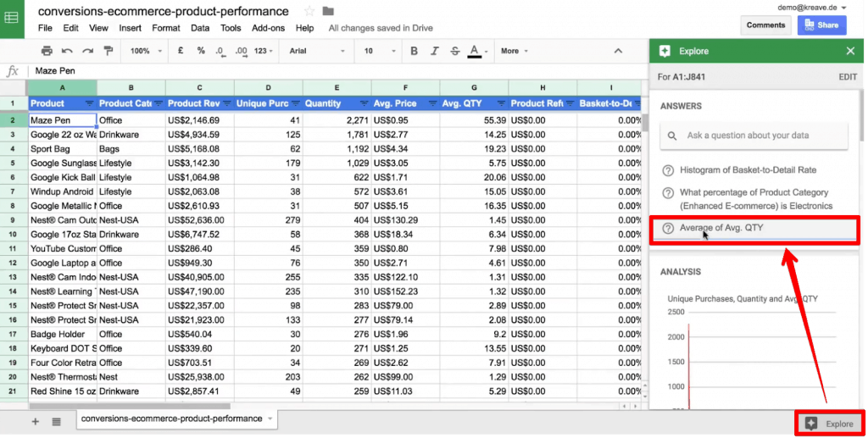
Task: Move spreadsheet using the folder icon
Action: pos(328,11)
